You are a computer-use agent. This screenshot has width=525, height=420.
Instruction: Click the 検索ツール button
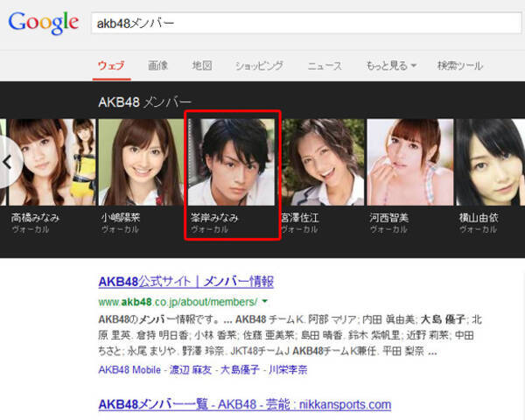[x=459, y=66]
